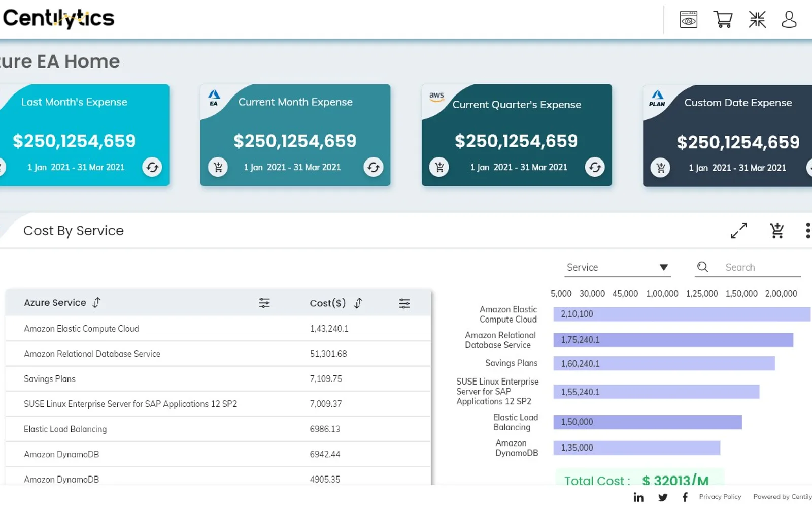Open the Facebook footer icon
Image resolution: width=812 pixels, height=508 pixels.
685,497
